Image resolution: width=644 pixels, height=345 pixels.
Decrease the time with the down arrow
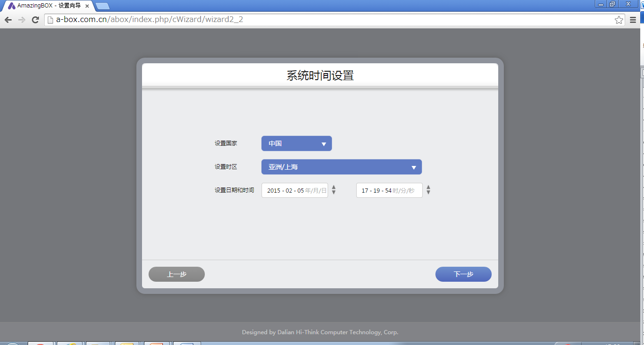coord(428,193)
